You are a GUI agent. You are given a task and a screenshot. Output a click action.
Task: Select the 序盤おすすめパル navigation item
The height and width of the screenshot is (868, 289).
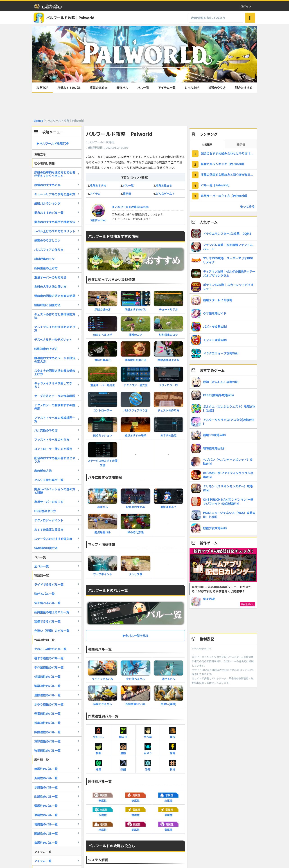[69, 88]
